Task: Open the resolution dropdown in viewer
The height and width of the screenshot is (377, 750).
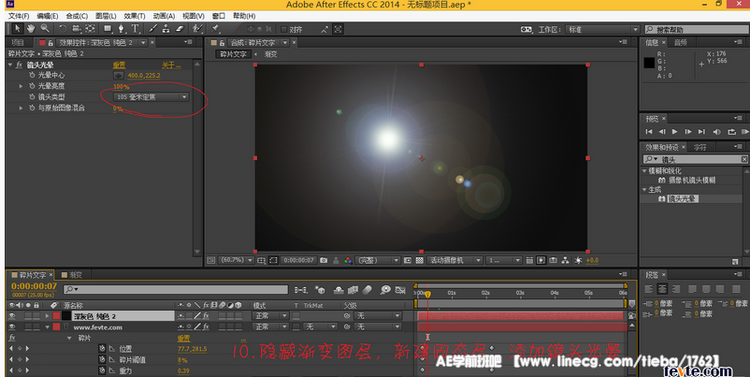Action: [378, 260]
